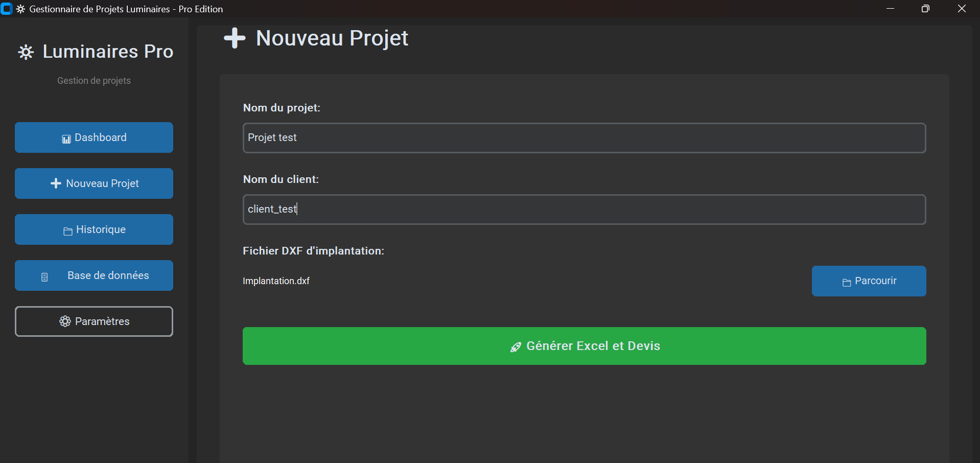Image resolution: width=980 pixels, height=463 pixels.
Task: Click the plus icon on Nouveau Projet button
Action: tap(55, 183)
